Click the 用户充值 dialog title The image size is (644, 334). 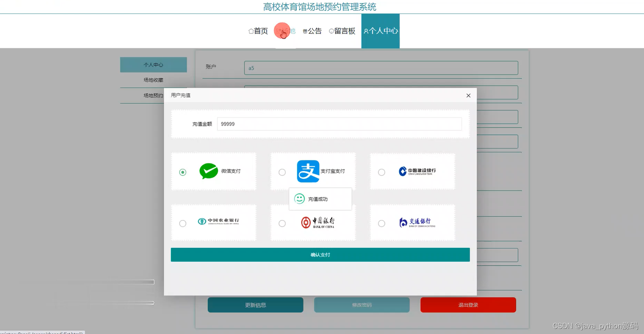181,95
